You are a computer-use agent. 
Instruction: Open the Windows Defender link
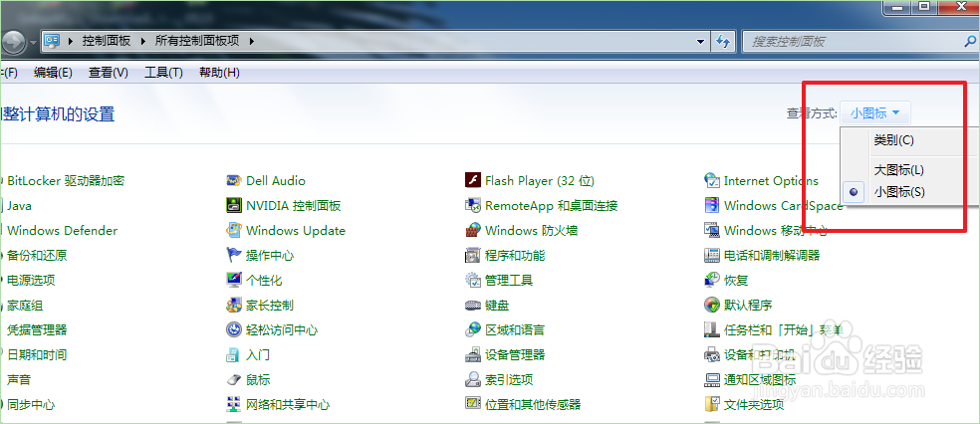(62, 231)
